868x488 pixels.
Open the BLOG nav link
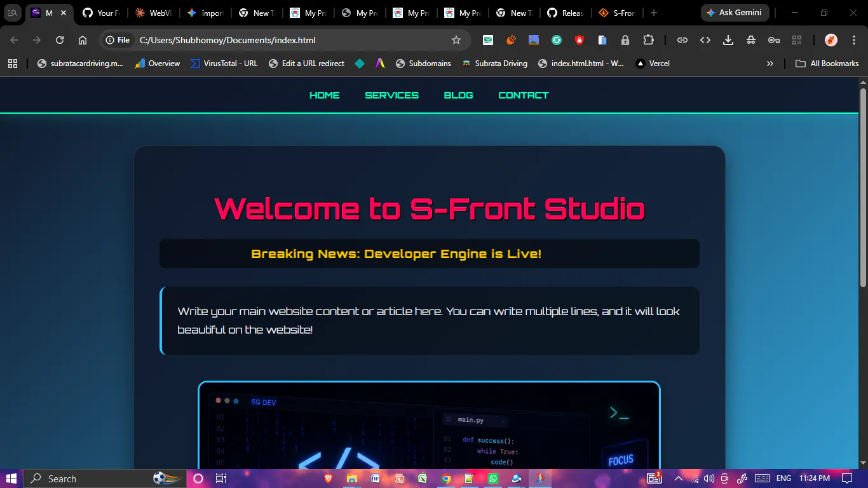459,95
